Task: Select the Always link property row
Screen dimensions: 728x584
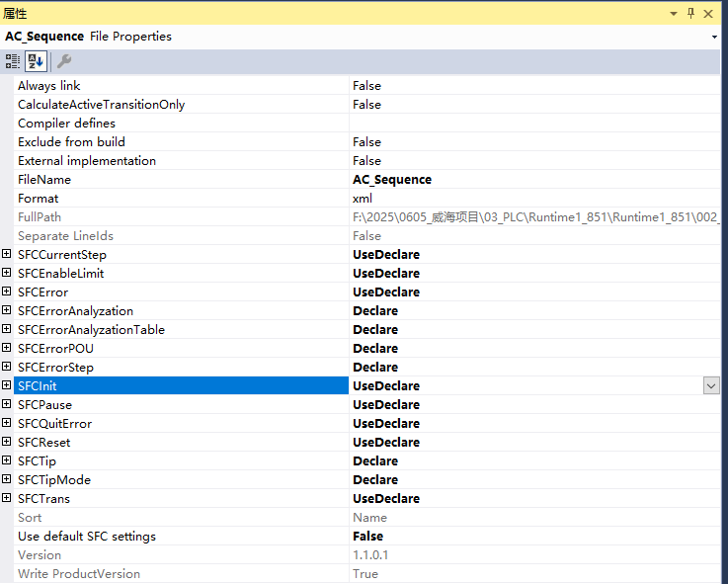Action: pyautogui.click(x=366, y=86)
